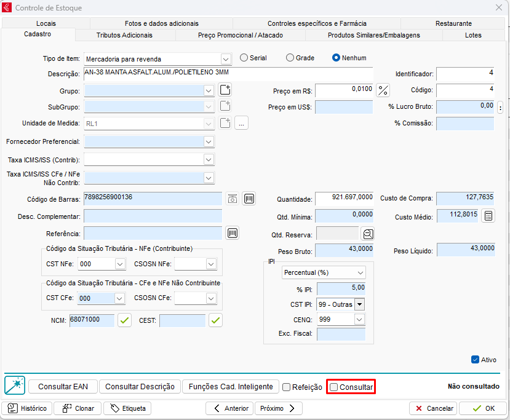Uncheck the Ativo checkbox
The image size is (510, 420).
pos(475,360)
